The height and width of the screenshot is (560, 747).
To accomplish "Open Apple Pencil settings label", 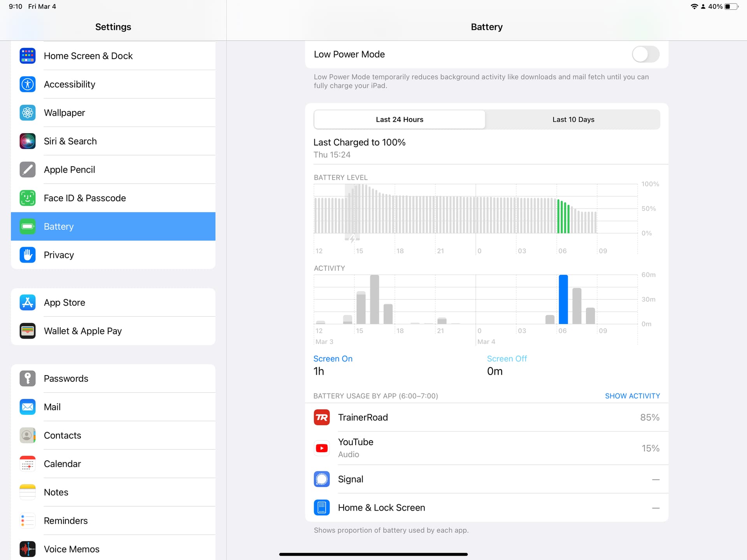I will pos(69,170).
